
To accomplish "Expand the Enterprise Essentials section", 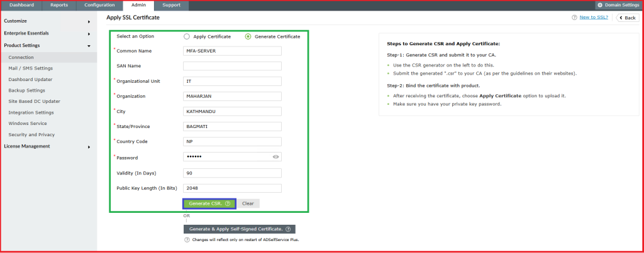I will 89,33.
